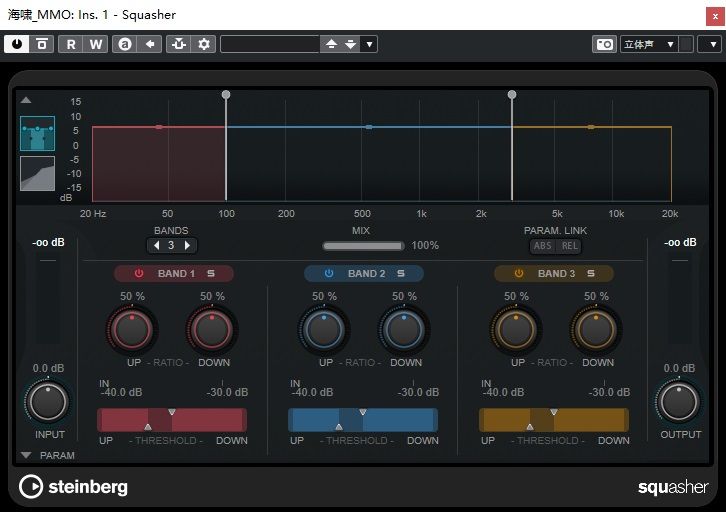Click the 100% mix value

click(425, 245)
